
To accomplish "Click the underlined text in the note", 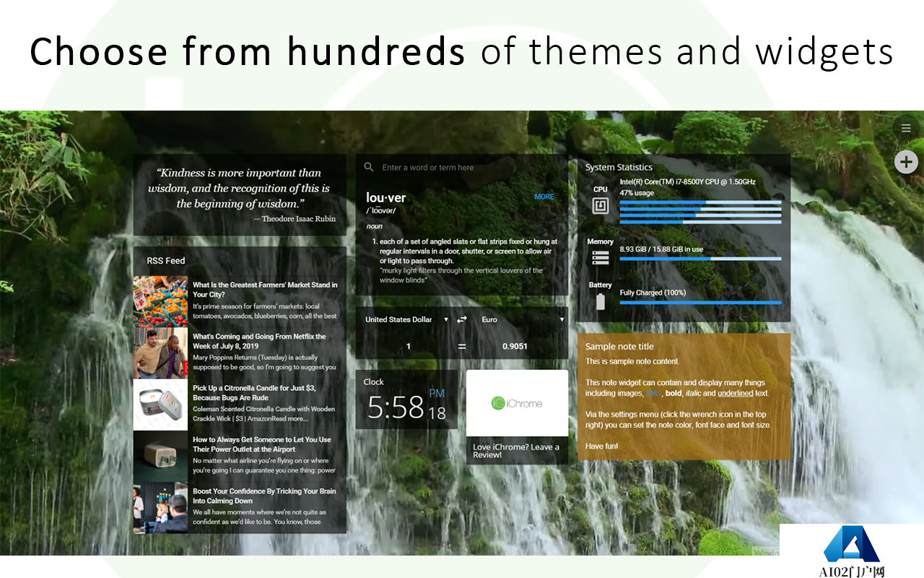I will click(x=735, y=394).
